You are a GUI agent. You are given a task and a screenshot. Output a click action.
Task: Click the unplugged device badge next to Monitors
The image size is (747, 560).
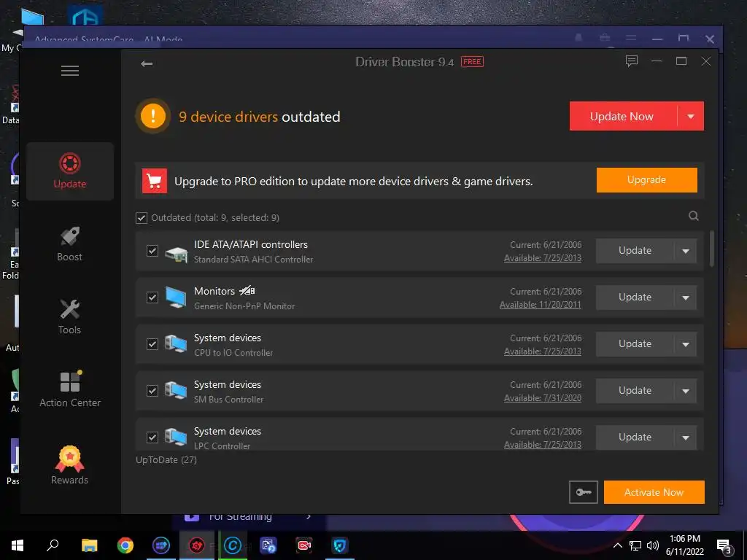247,290
